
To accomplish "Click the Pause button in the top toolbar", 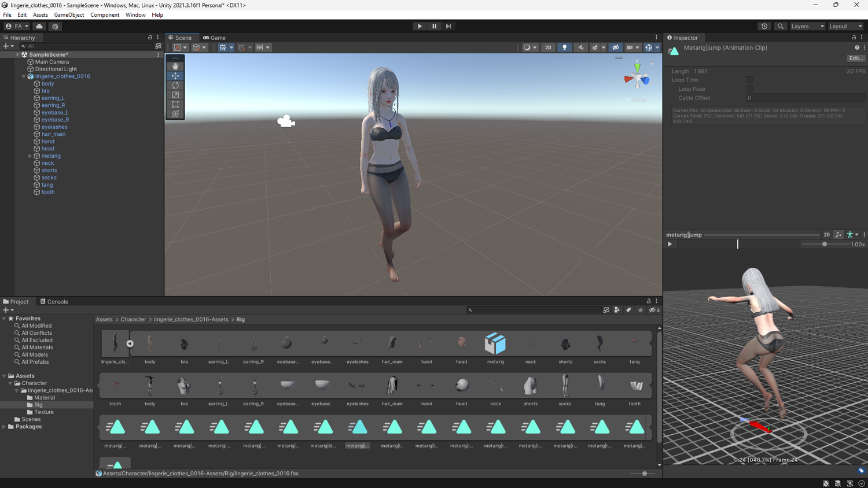I will (x=433, y=26).
